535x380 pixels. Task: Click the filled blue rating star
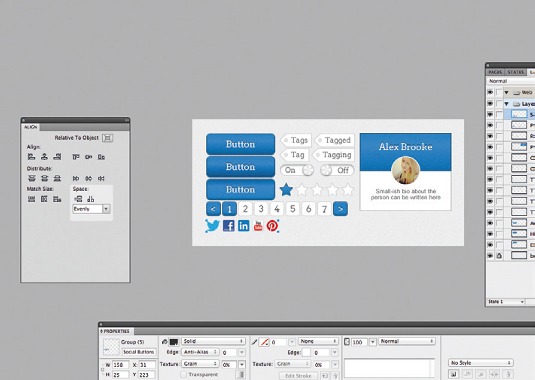pyautogui.click(x=286, y=190)
